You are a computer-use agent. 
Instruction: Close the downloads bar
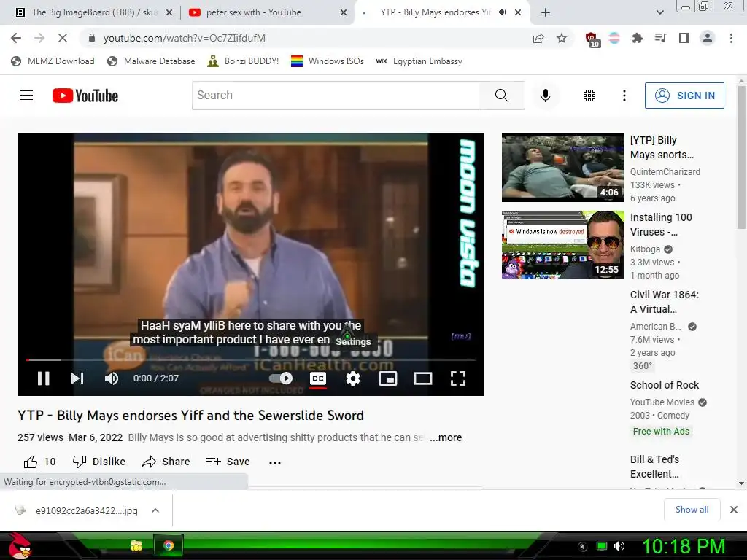734,510
